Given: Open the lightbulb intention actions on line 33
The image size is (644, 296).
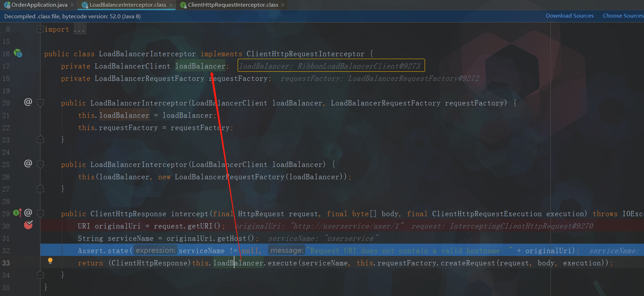Looking at the screenshot, I should pos(50,261).
